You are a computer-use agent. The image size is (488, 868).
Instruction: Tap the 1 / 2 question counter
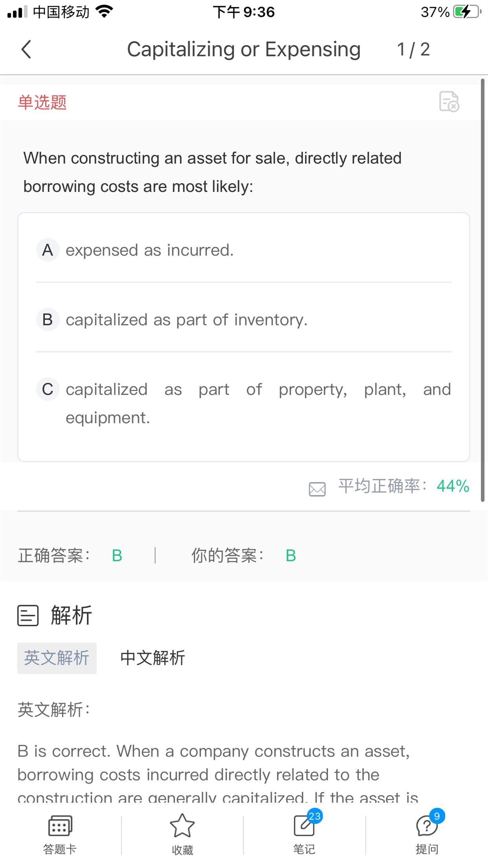click(x=413, y=50)
